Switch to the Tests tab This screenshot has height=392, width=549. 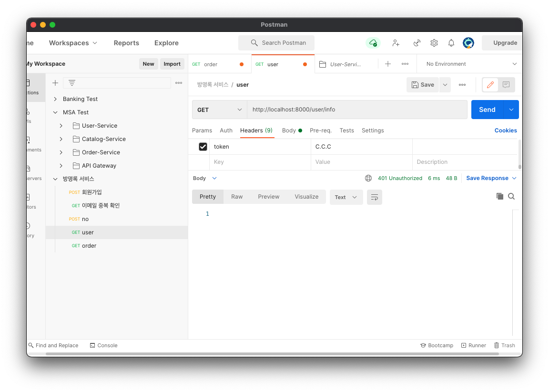pos(346,130)
